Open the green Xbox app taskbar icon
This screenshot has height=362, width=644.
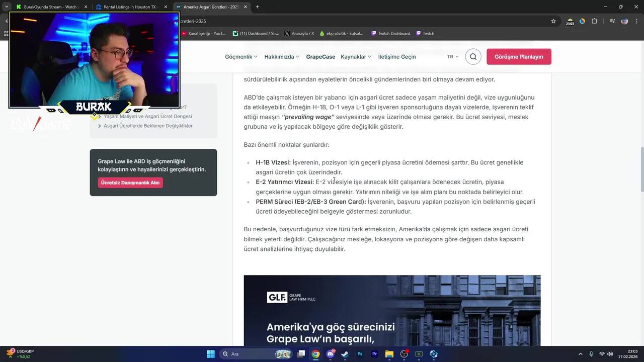419,354
